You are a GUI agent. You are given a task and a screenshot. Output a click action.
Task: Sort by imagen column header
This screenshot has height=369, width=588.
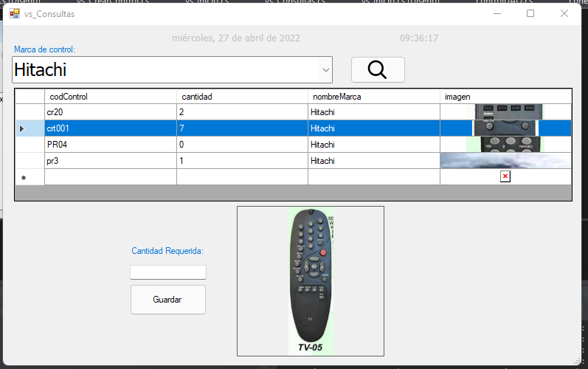point(505,97)
